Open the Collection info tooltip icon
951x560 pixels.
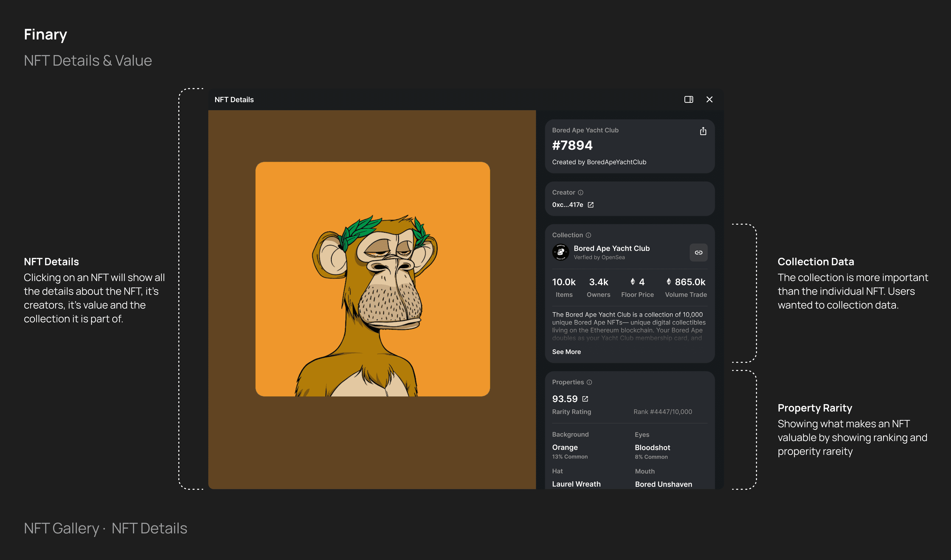point(588,235)
